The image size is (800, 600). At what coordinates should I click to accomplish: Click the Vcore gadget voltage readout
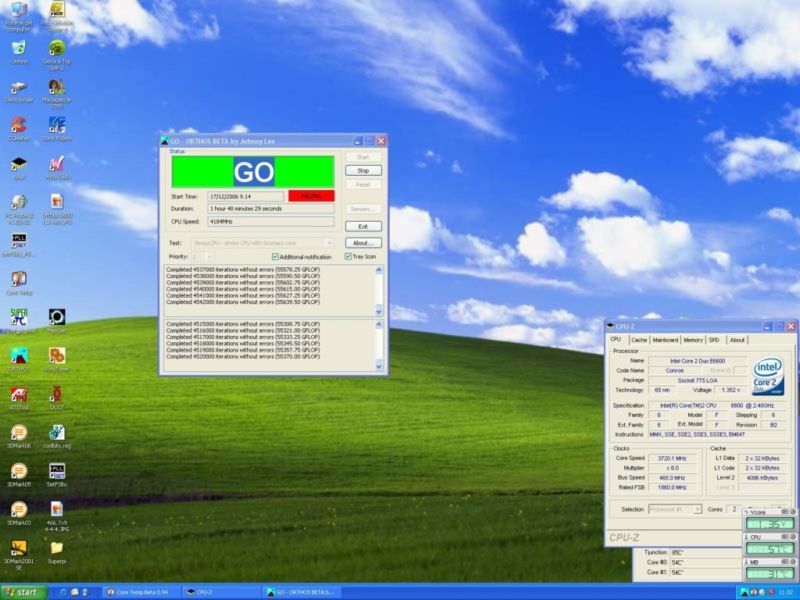(x=770, y=523)
